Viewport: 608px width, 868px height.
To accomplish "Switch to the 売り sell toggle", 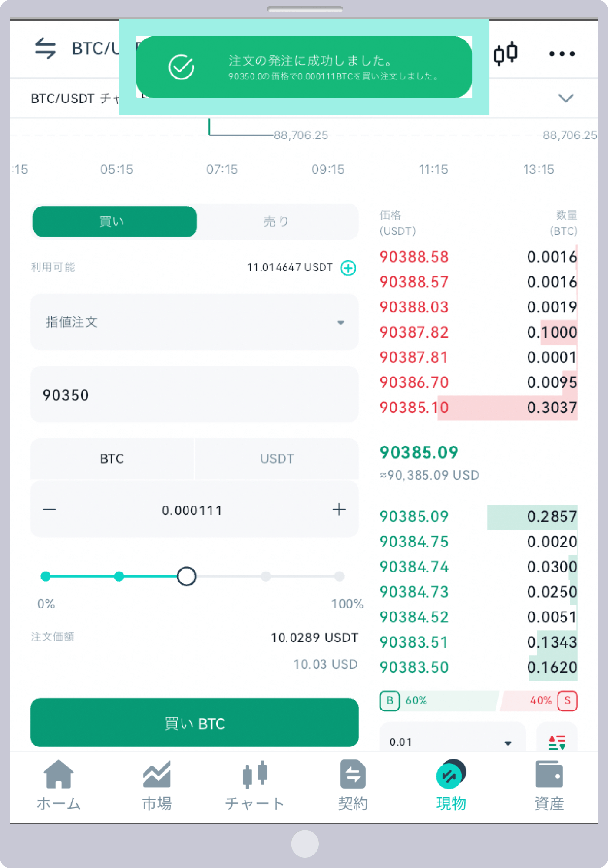I will (276, 221).
